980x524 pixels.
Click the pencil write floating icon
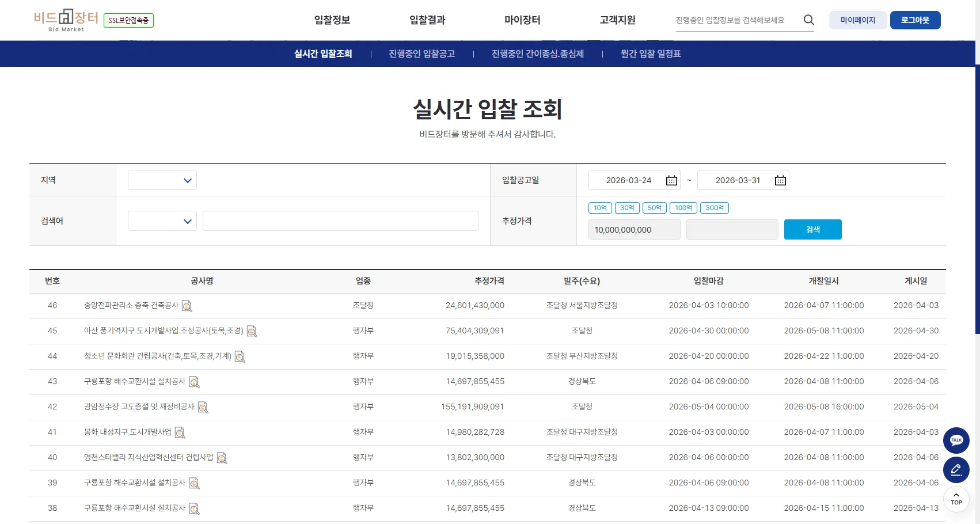(x=956, y=469)
